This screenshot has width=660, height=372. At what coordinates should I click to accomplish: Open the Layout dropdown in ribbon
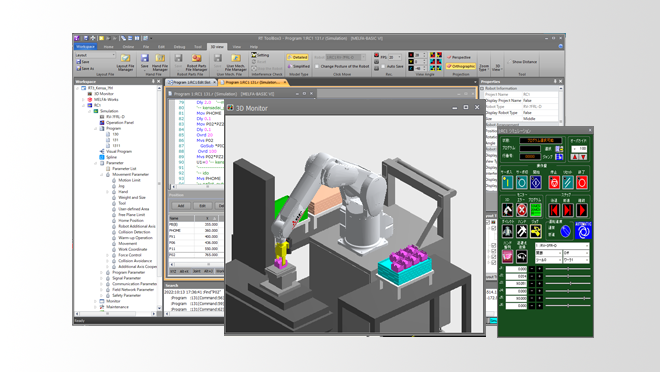coord(95,55)
